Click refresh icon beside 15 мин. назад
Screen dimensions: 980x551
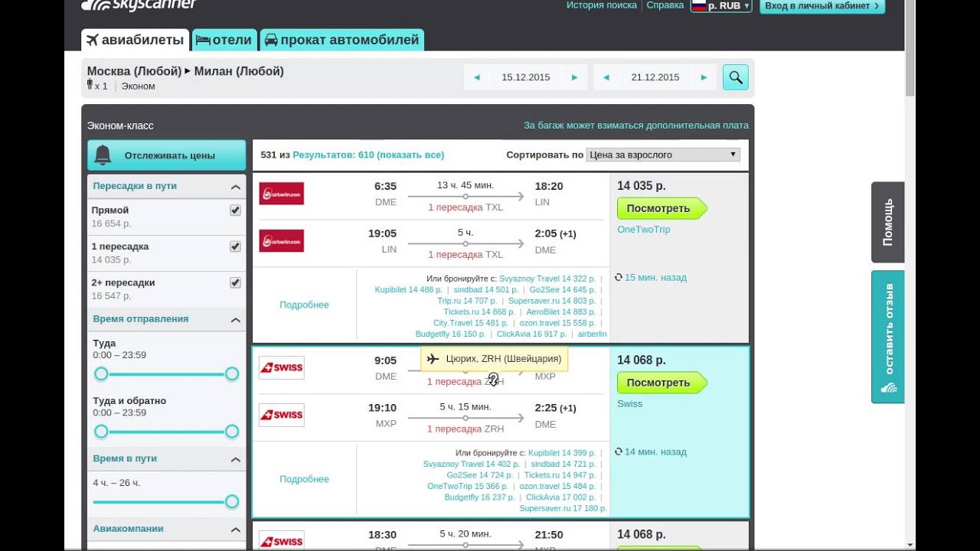619,277
